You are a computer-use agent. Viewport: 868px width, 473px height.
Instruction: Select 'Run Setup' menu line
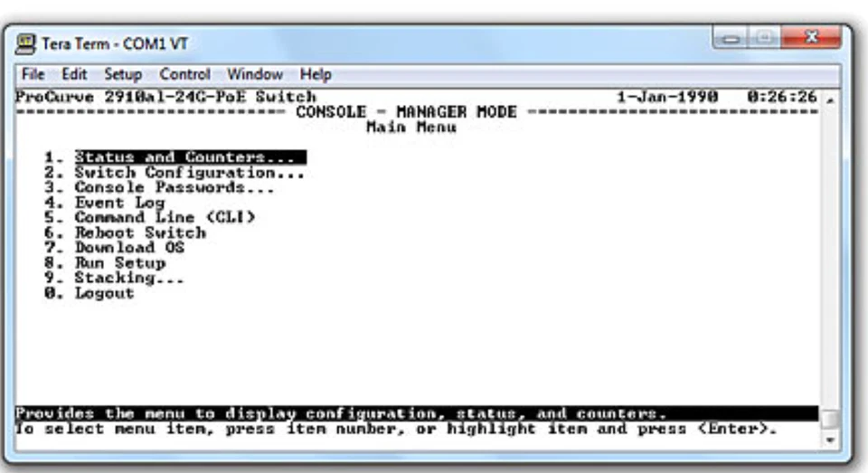click(x=105, y=262)
